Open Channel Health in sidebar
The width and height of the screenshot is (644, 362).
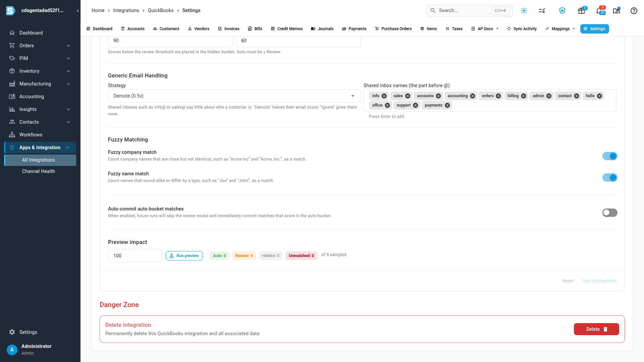click(x=40, y=171)
